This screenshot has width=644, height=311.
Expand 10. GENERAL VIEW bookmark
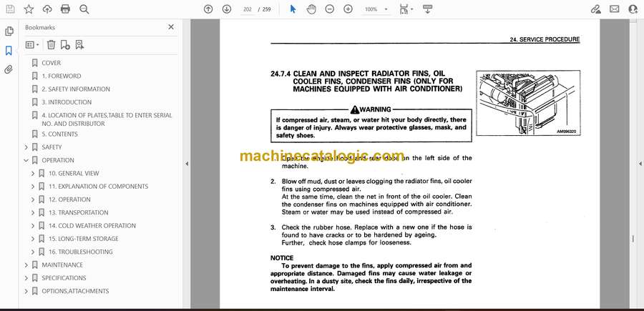33,174
